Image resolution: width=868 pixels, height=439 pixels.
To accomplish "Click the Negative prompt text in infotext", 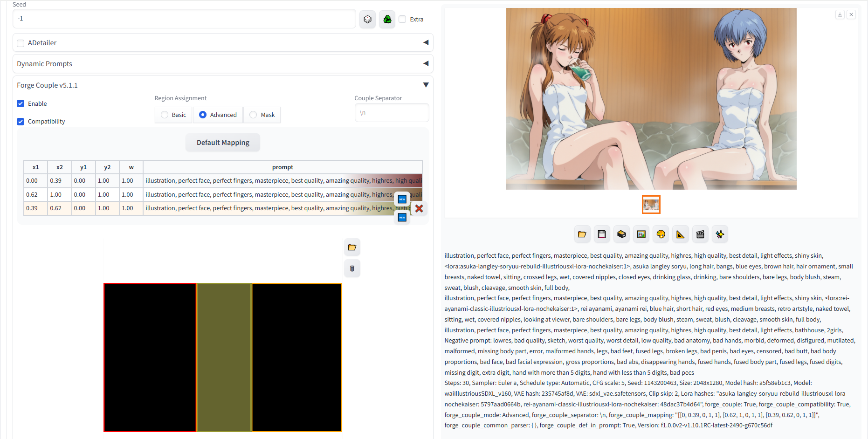I will (x=468, y=341).
